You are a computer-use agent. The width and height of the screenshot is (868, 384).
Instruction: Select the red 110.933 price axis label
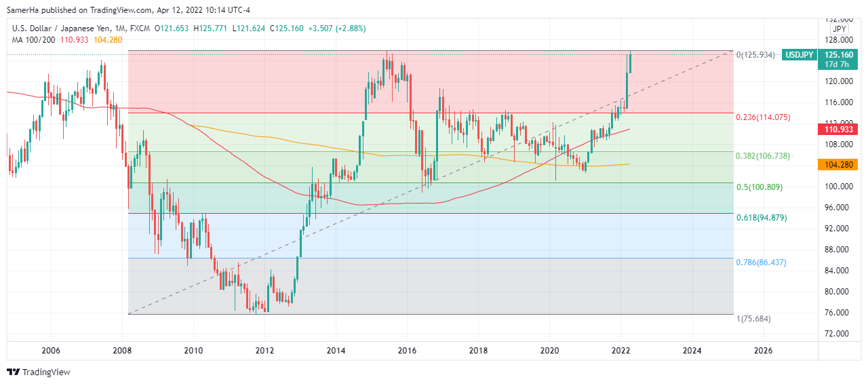point(839,129)
